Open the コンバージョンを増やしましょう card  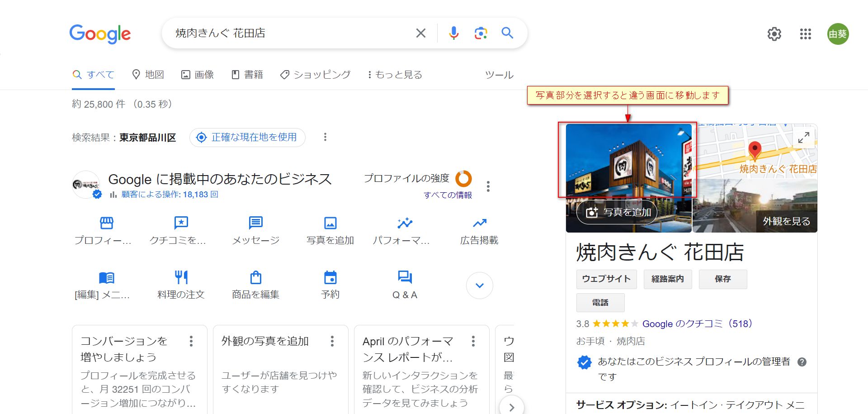click(x=140, y=370)
